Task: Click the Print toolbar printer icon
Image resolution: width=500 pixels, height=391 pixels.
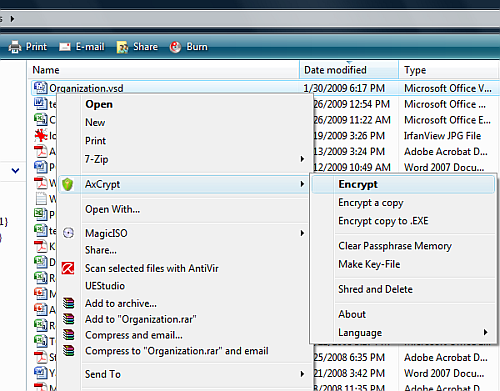Action: [x=15, y=47]
